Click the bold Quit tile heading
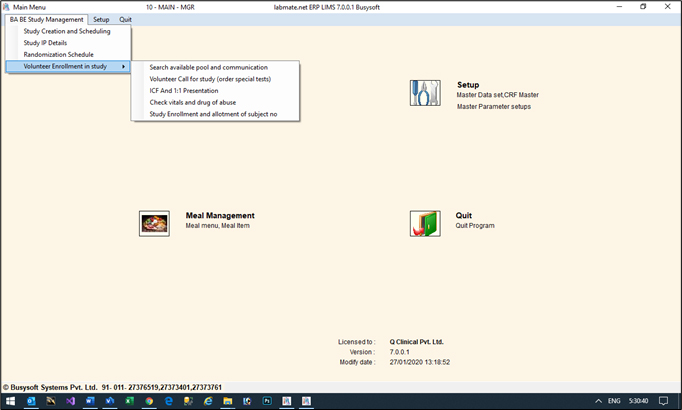 464,216
